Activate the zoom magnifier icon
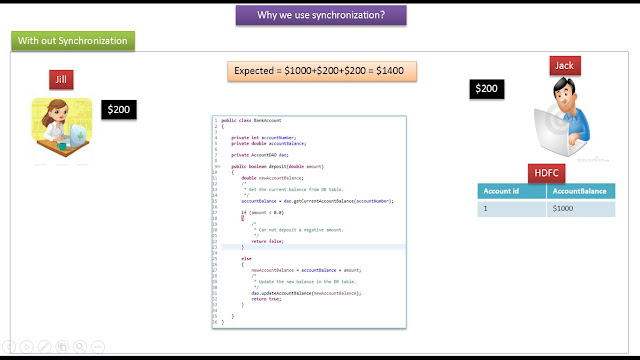 coord(80,347)
